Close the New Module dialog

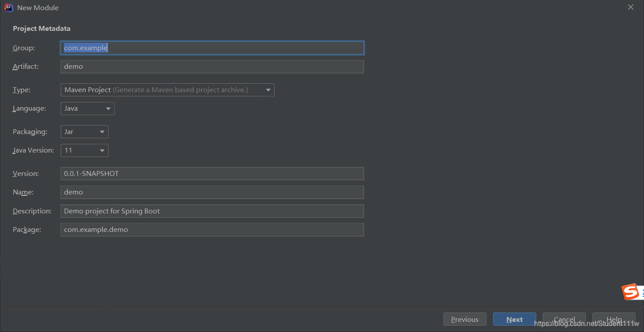pyautogui.click(x=631, y=7)
